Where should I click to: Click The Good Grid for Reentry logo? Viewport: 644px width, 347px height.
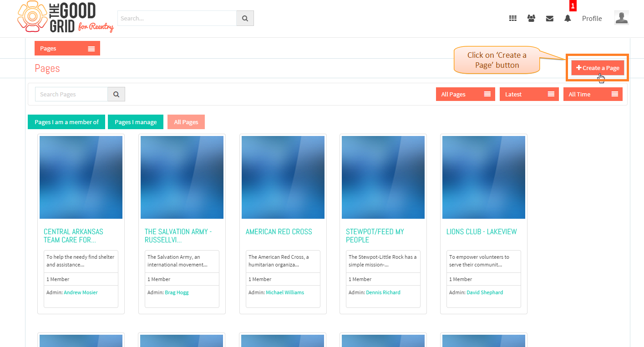pyautogui.click(x=66, y=18)
